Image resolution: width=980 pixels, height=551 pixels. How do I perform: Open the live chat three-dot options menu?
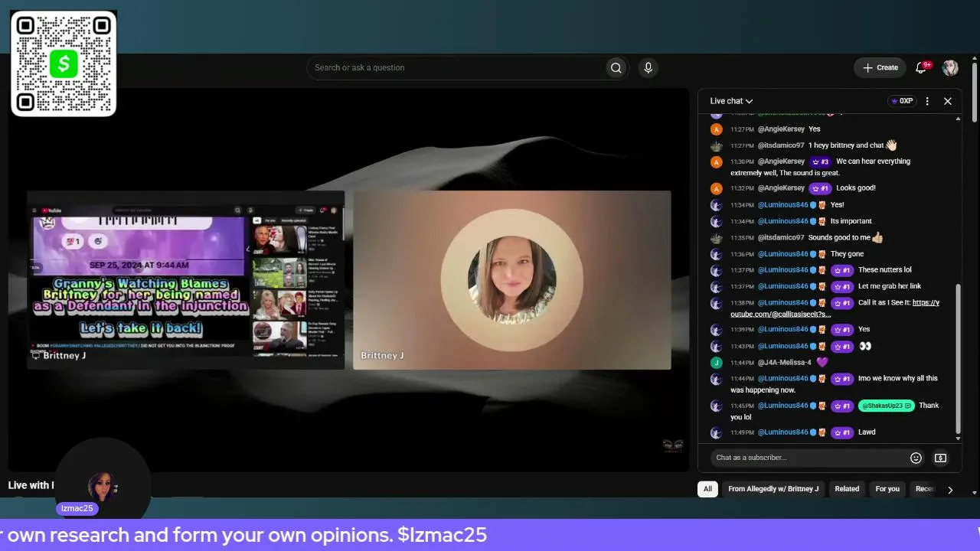pyautogui.click(x=927, y=101)
